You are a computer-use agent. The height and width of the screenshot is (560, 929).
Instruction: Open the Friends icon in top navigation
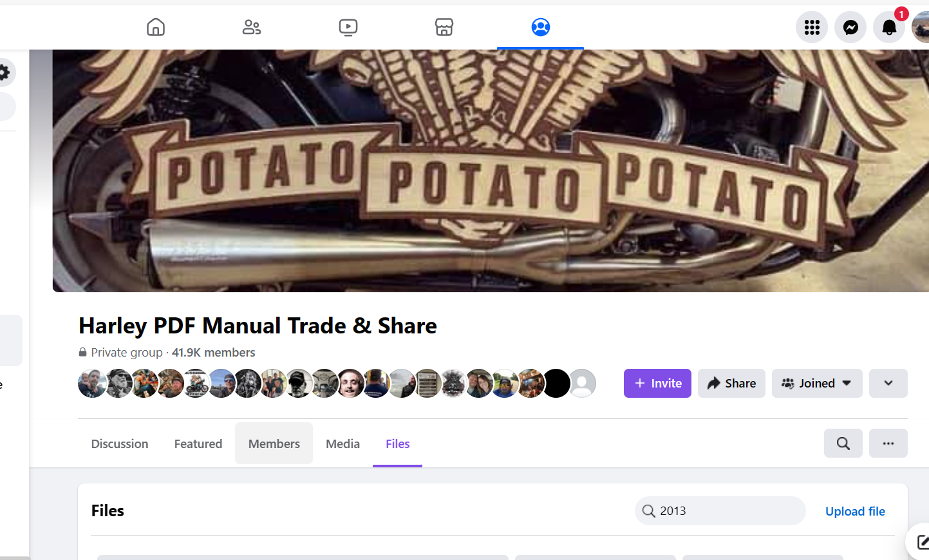point(251,27)
